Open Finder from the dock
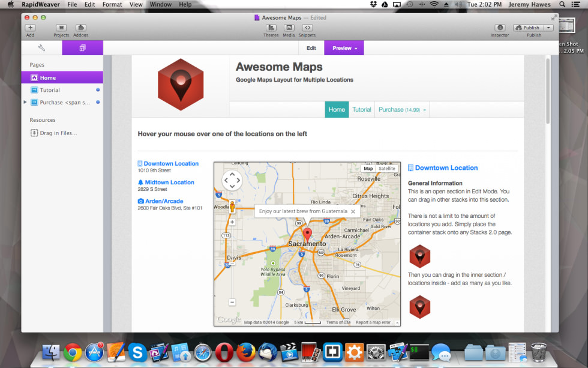 coord(51,352)
